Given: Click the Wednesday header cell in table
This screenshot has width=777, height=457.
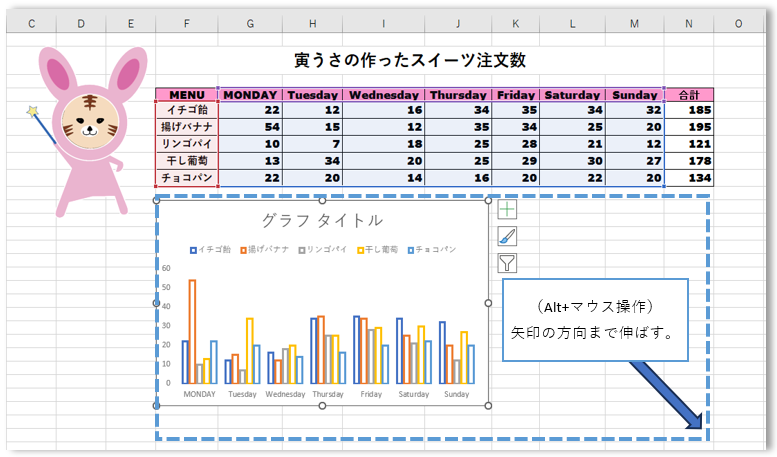Looking at the screenshot, I should 384,95.
